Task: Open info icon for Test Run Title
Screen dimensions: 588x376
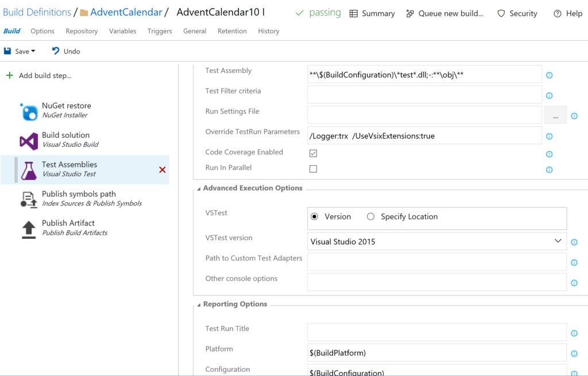Action: 574,334
